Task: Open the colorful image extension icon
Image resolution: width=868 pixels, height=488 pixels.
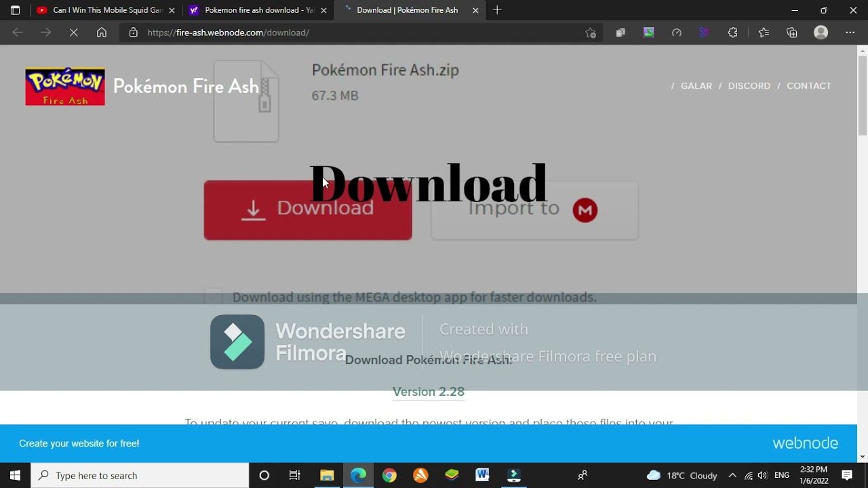Action: [649, 33]
